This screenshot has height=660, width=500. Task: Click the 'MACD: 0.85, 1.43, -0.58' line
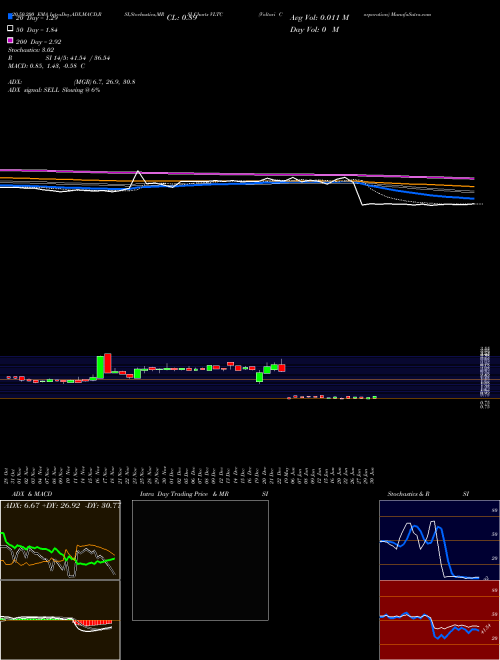click(46, 66)
